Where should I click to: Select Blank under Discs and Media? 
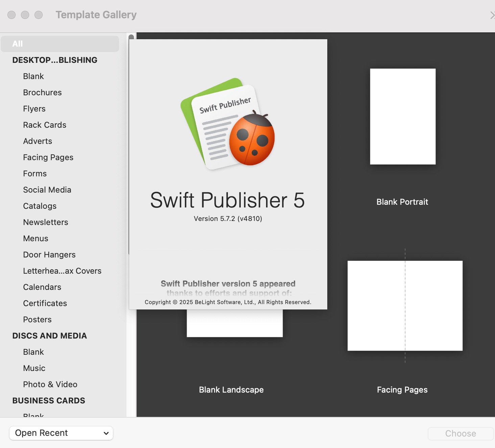point(33,352)
